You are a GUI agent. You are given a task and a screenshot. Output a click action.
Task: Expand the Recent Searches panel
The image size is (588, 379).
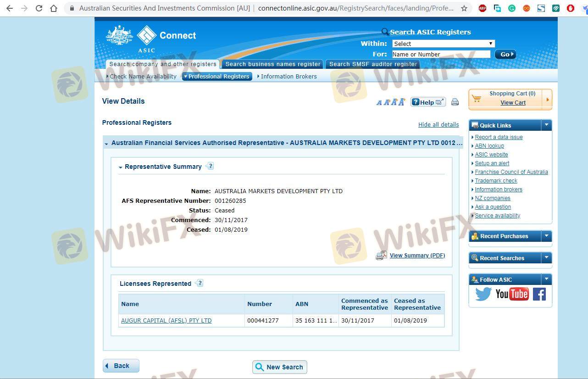click(546, 258)
